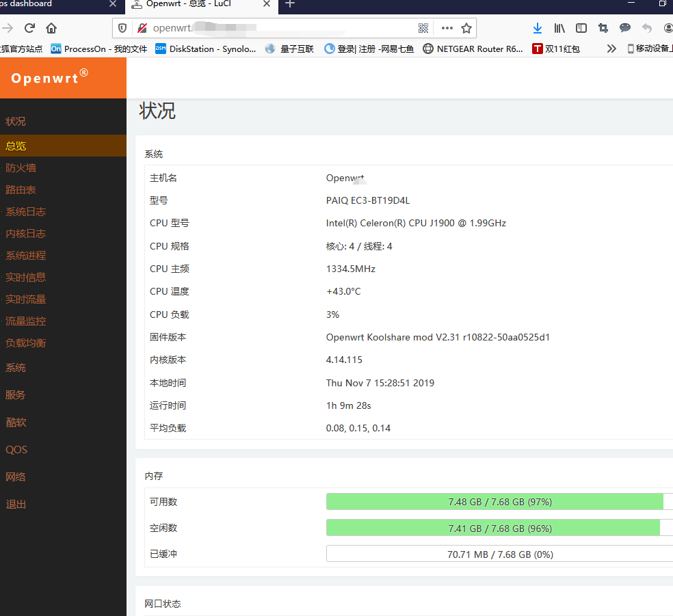Click the 可用数 memory progress bar
Screen dimensions: 673x616
[x=499, y=502]
